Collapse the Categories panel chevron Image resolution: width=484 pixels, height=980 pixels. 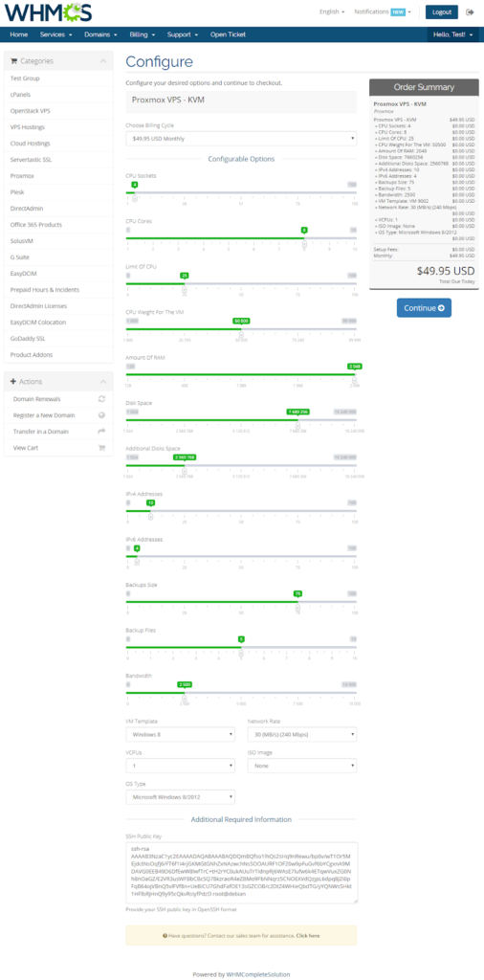103,61
